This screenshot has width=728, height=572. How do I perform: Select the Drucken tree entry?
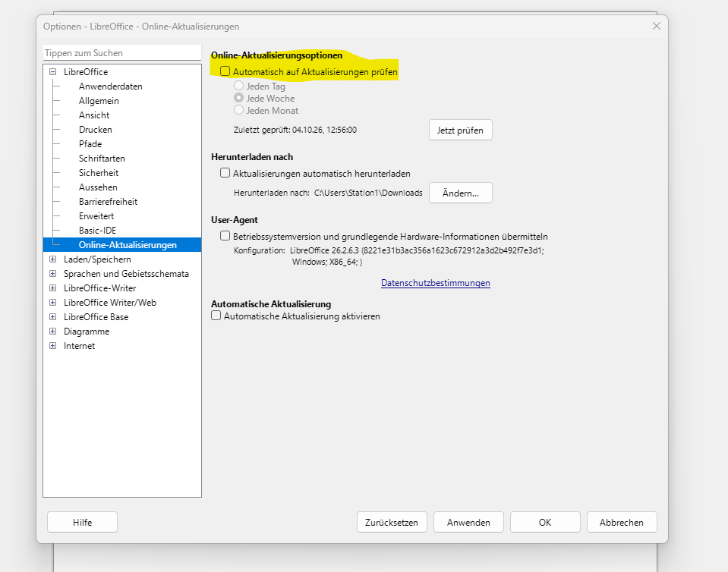click(95, 130)
